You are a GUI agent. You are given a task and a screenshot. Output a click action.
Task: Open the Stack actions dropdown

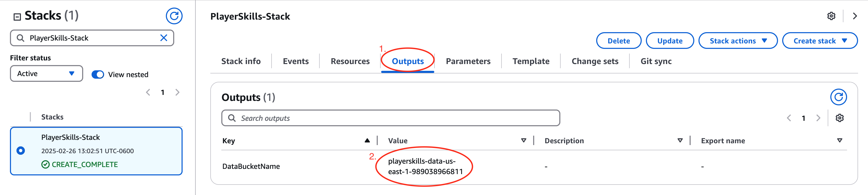(x=738, y=41)
